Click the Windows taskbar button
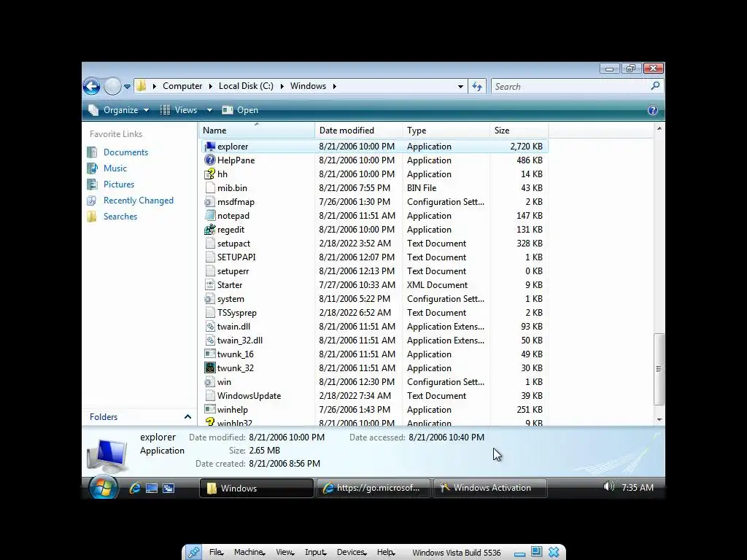Image resolution: width=747 pixels, height=560 pixels. pos(256,488)
